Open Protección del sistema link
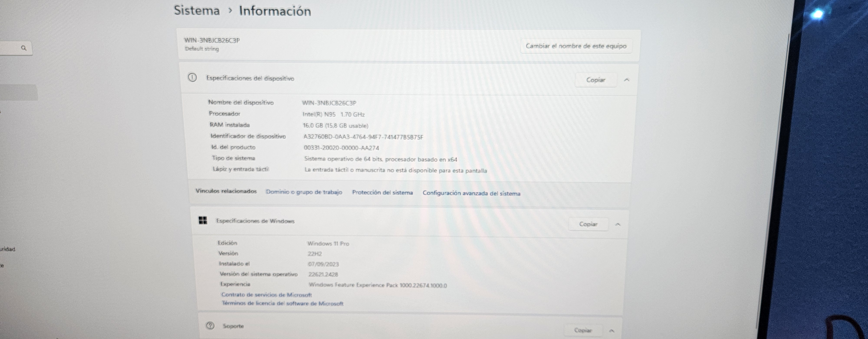This screenshot has width=868, height=339. (382, 193)
